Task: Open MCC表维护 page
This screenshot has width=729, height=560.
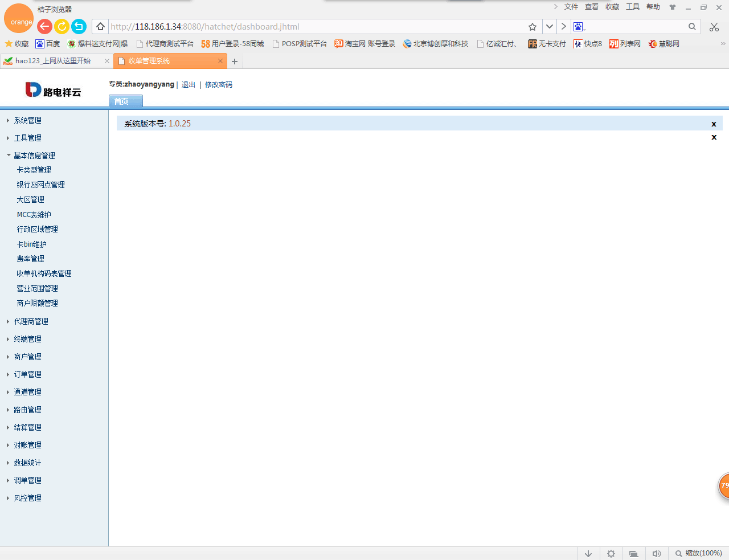Action: (x=34, y=215)
